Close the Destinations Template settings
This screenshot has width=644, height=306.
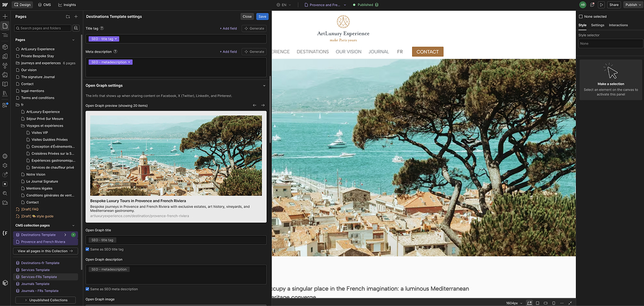(x=247, y=17)
